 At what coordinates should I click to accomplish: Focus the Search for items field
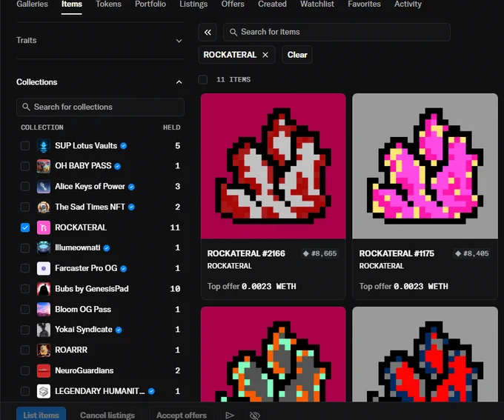[x=336, y=32]
